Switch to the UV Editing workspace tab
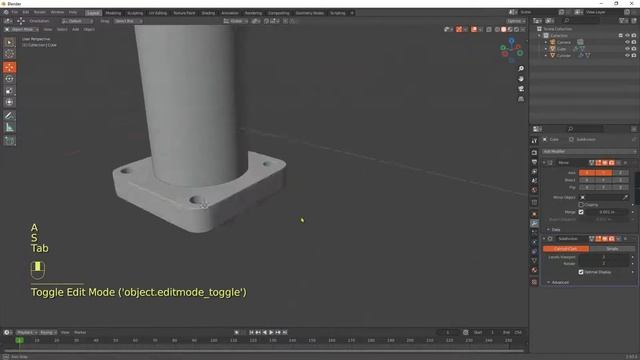This screenshot has width=640, height=360. point(158,13)
